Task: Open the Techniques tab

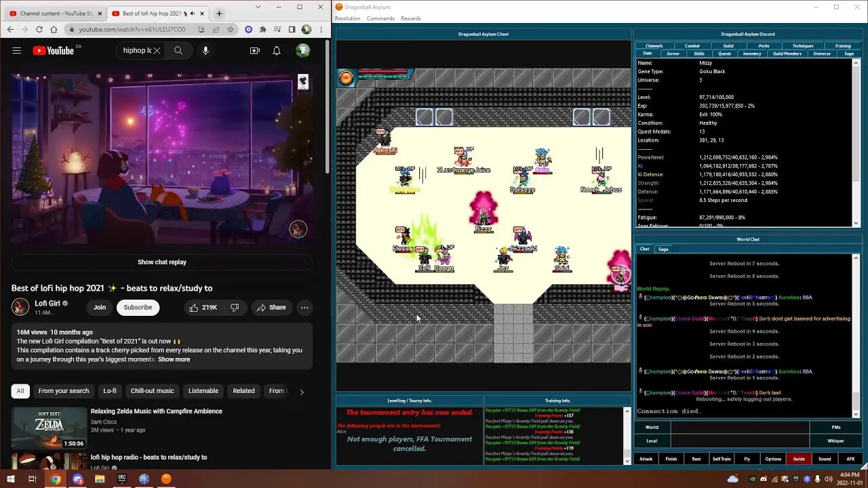Action: (x=803, y=46)
